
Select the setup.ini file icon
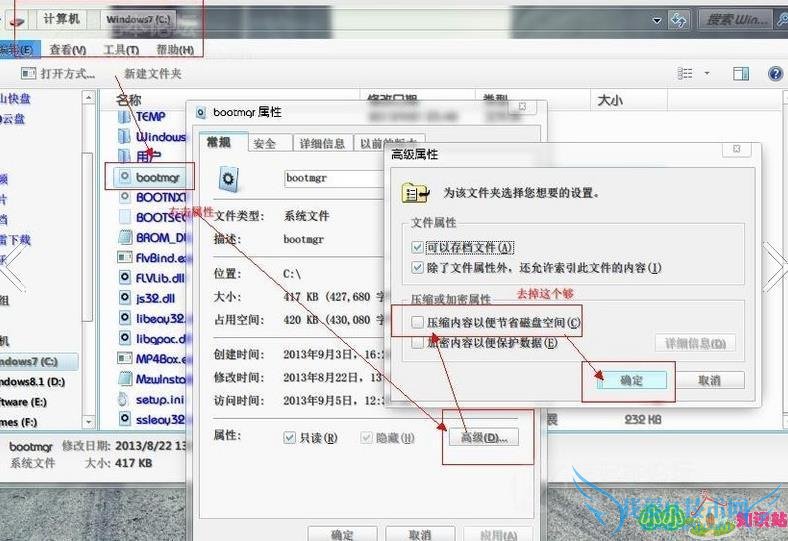tap(124, 399)
